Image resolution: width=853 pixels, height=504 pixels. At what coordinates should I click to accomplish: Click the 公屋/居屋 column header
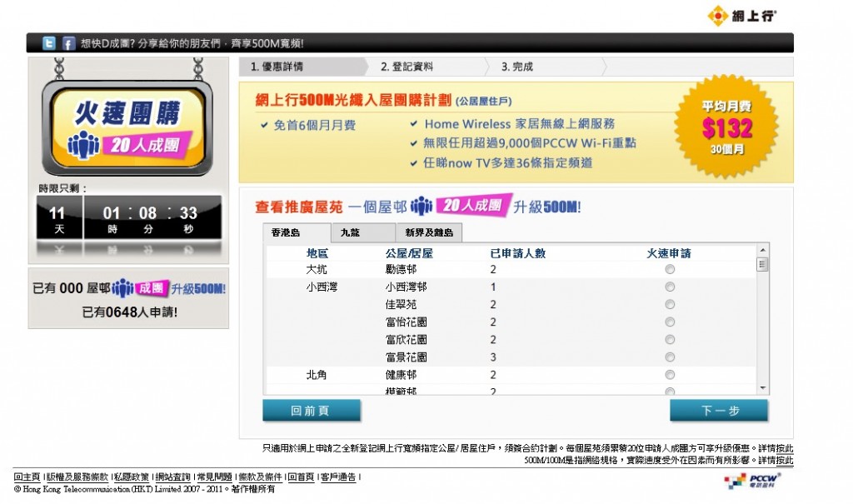point(409,253)
